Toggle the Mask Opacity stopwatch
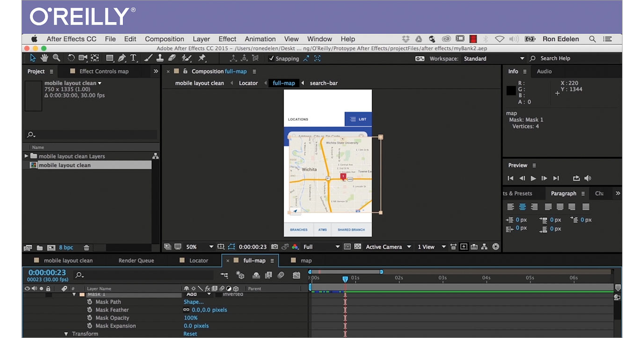644x338 pixels. tap(90, 318)
